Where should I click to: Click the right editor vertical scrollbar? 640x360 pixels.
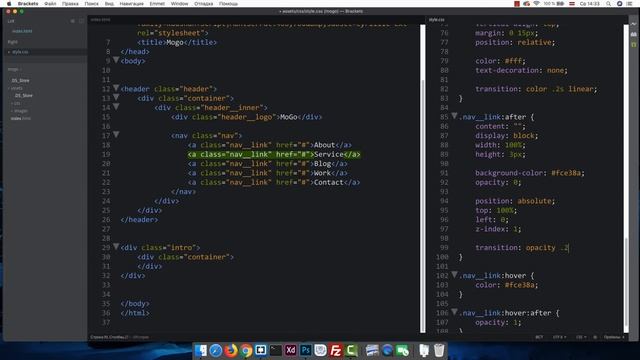coord(626,178)
